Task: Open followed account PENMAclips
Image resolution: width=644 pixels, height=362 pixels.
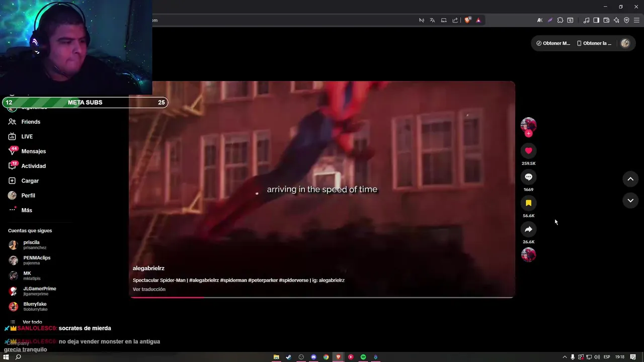Action: pos(36,260)
